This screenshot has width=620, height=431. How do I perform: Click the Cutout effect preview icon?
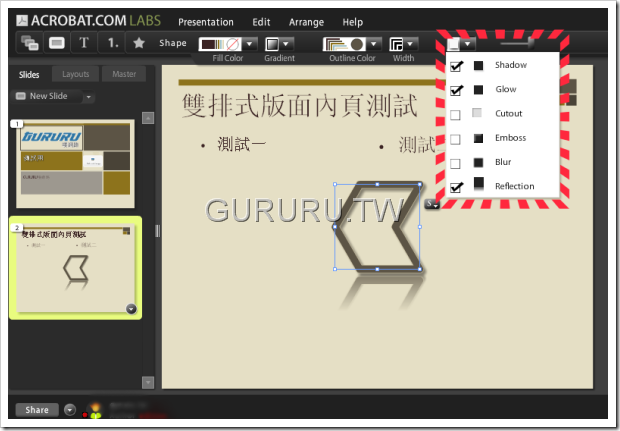click(477, 113)
